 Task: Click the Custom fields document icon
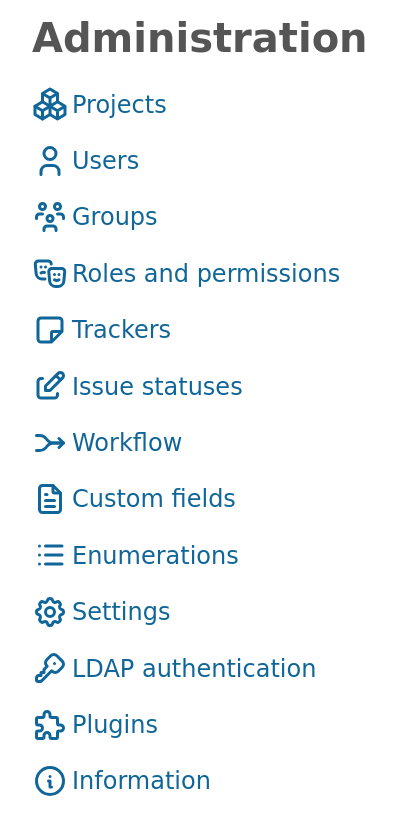tap(50, 499)
